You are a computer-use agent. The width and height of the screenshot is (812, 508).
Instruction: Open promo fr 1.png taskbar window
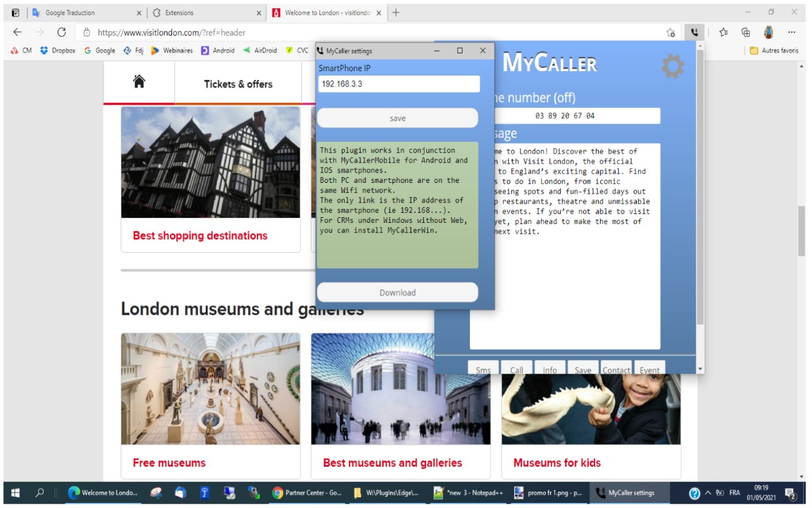pyautogui.click(x=547, y=493)
